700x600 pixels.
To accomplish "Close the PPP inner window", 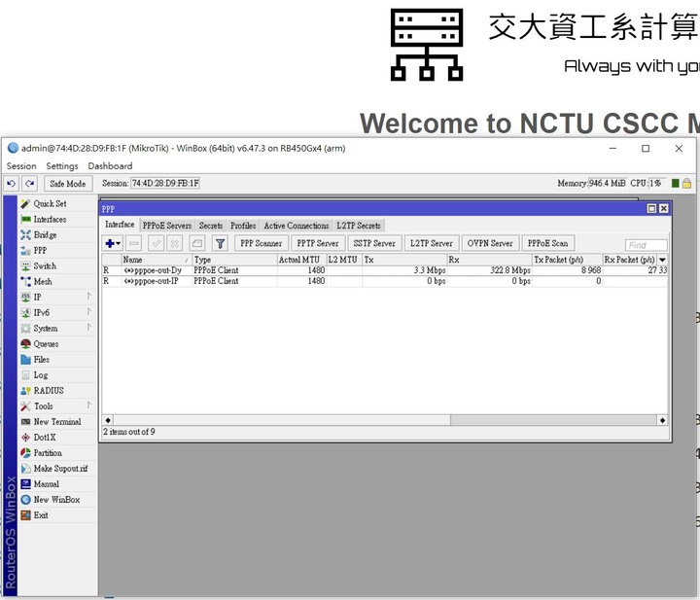I will (663, 208).
